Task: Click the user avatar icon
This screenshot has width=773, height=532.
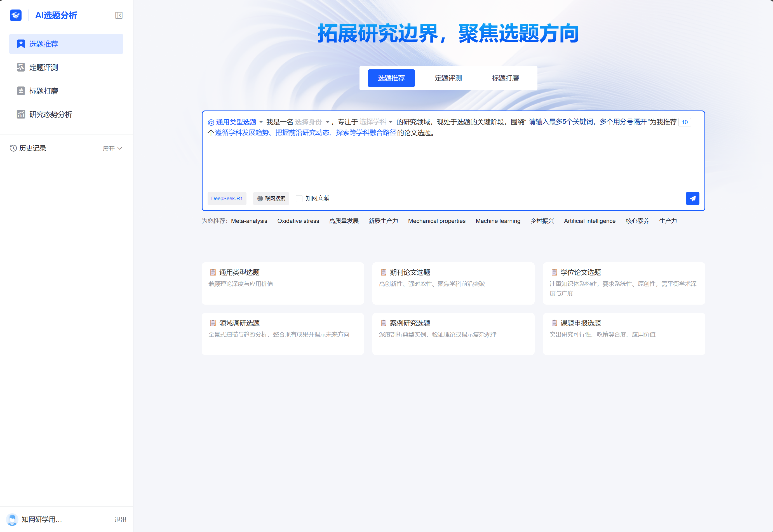Action: (12, 519)
